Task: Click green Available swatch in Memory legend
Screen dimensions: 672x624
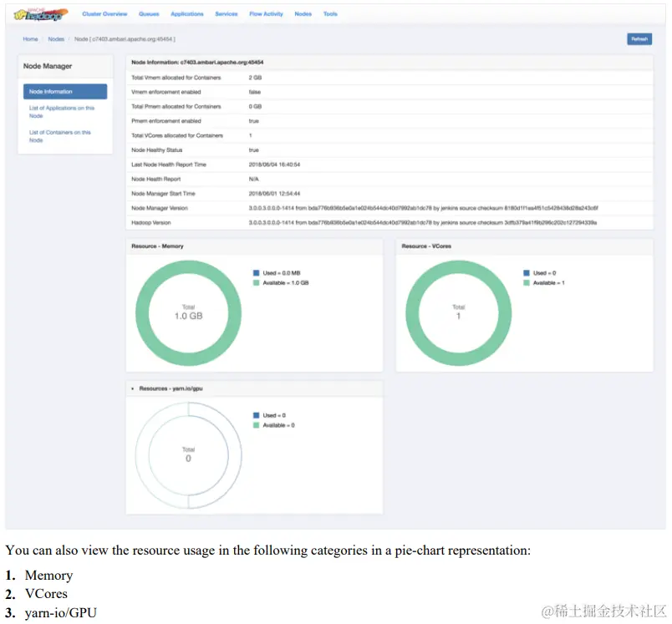Action: tap(257, 282)
